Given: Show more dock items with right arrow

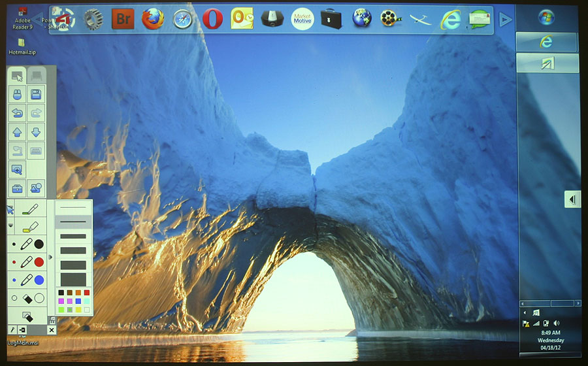Looking at the screenshot, I should pyautogui.click(x=505, y=20).
